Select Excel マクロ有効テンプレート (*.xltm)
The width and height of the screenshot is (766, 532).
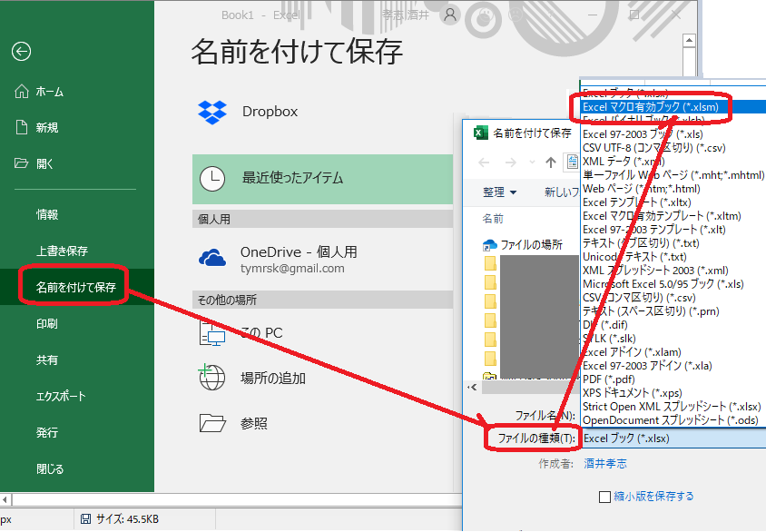[x=674, y=216]
